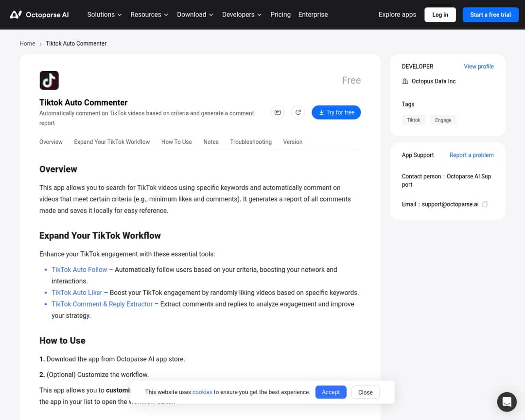
Task: Go to the Pricing menu item
Action: click(280, 15)
